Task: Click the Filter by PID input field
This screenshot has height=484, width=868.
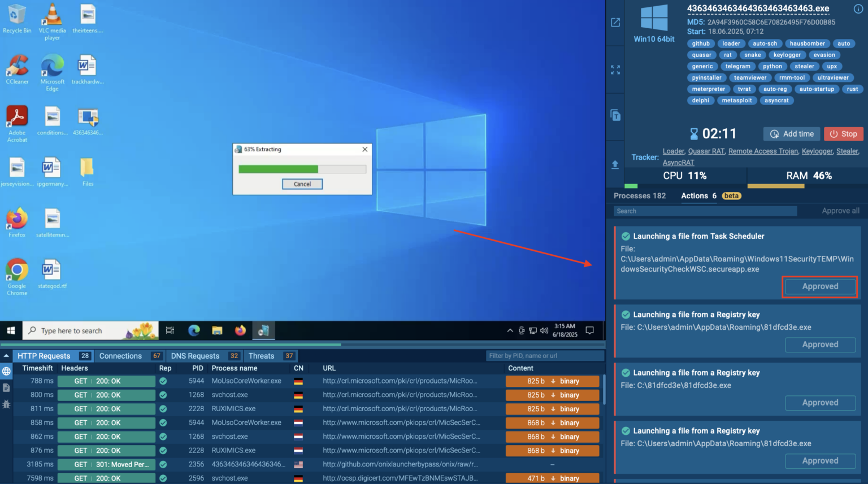Action: coord(544,356)
